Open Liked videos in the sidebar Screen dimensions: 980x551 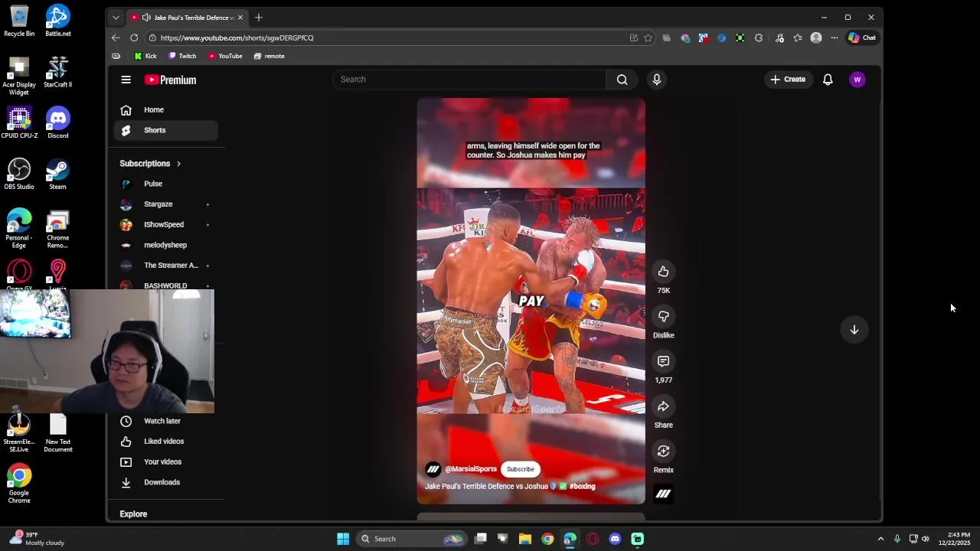[166, 442]
